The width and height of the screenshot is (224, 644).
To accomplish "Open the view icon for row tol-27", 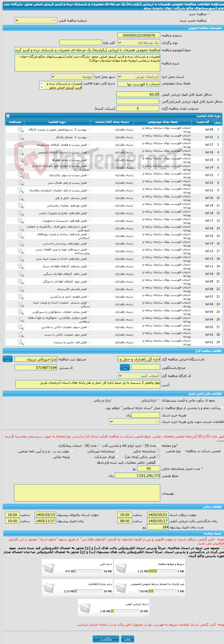I will pos(20,145).
